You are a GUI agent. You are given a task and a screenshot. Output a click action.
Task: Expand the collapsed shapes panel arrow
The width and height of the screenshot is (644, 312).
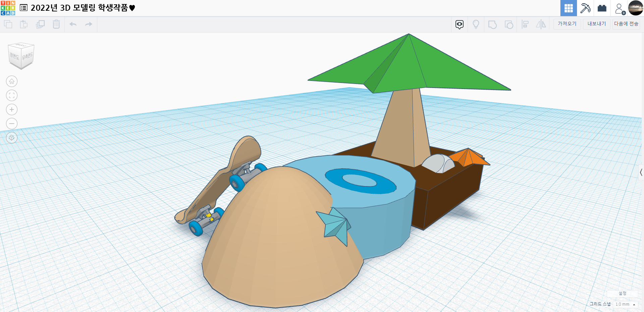641,173
